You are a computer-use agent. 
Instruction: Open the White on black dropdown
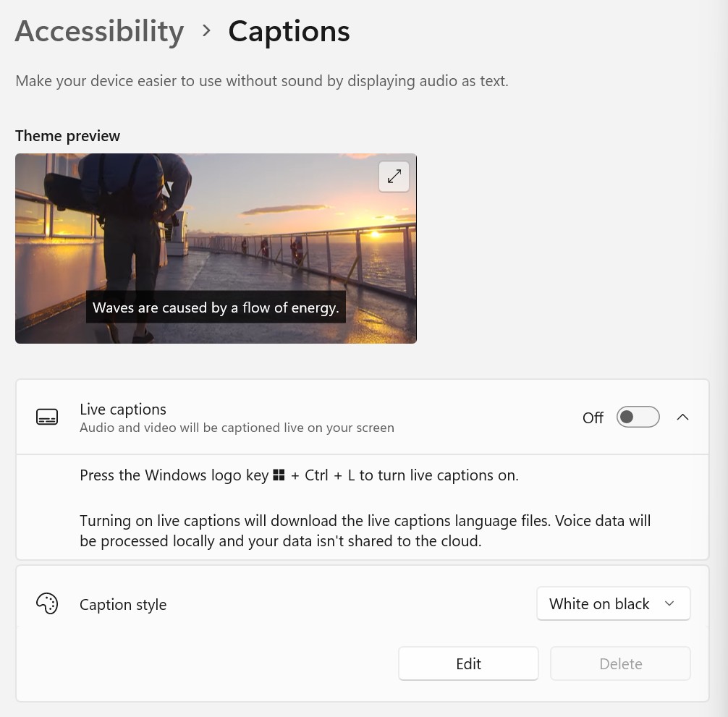613,604
